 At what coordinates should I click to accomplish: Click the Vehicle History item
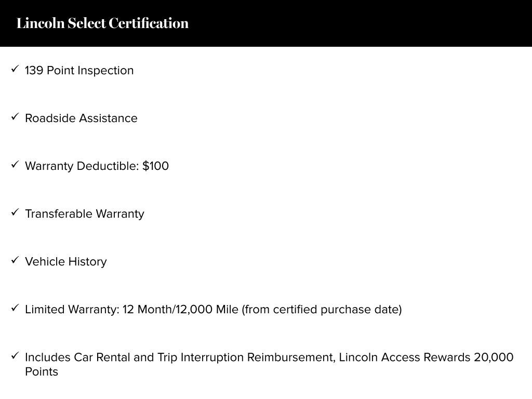(65, 261)
